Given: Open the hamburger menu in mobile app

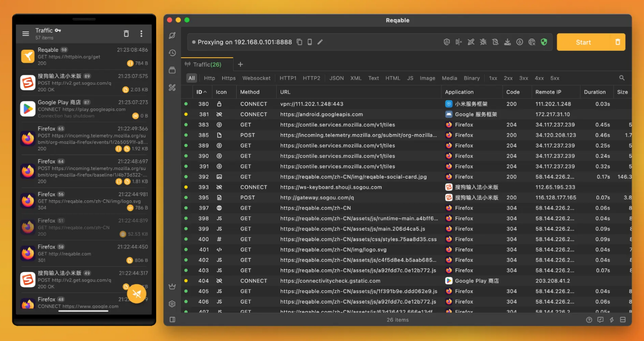Looking at the screenshot, I should 26,34.
